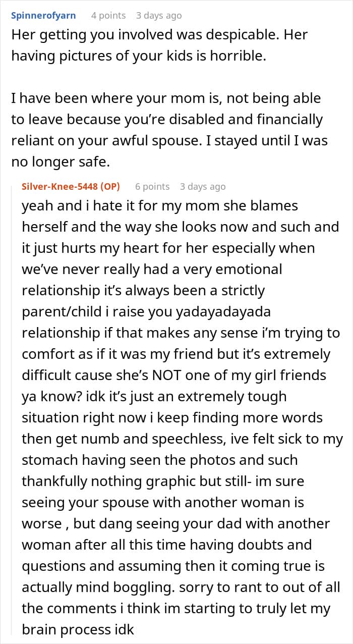Screen dimensions: 353x644
Task: Open the Silver-Knee-5448 user profile
Action: click(61, 186)
